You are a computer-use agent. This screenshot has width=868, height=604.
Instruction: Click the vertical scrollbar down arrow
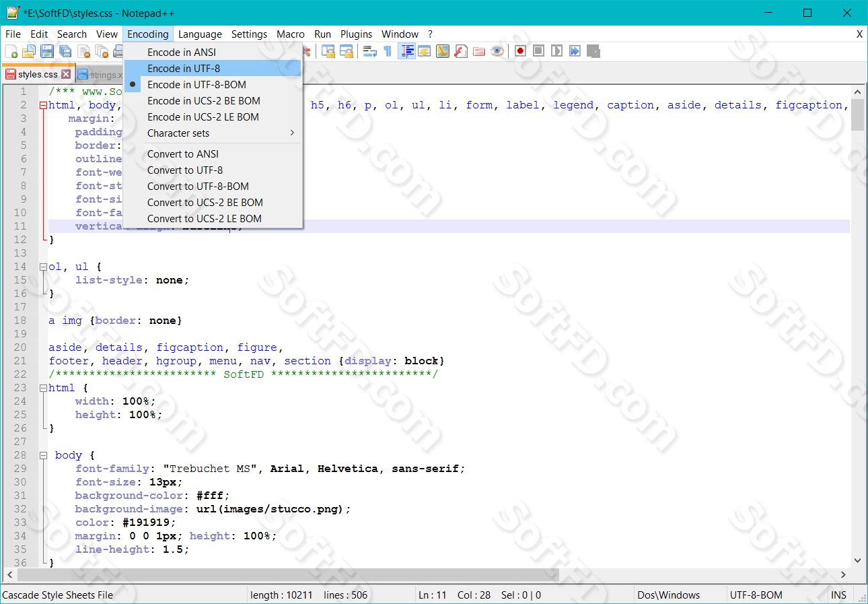857,560
